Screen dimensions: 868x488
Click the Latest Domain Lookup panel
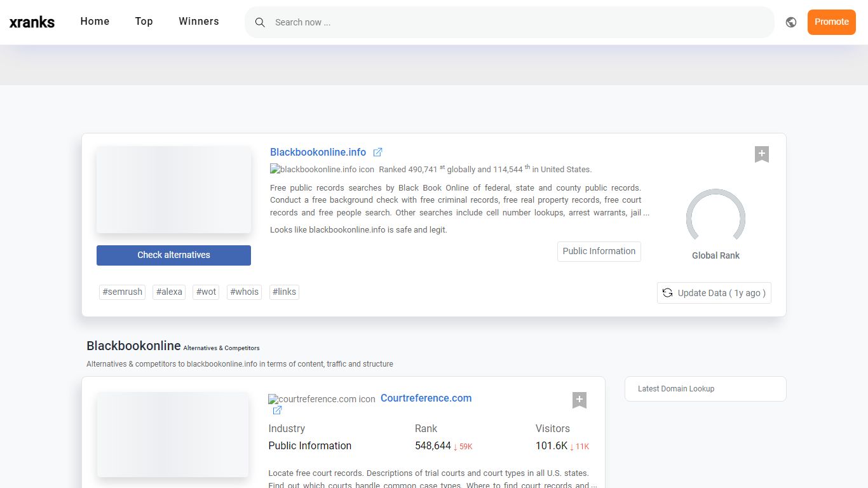pyautogui.click(x=705, y=389)
